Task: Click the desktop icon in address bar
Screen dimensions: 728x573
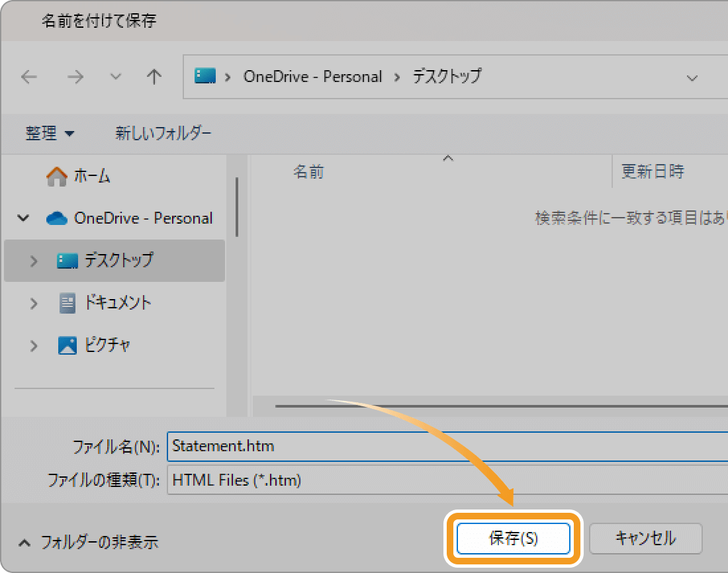Action: tap(205, 75)
